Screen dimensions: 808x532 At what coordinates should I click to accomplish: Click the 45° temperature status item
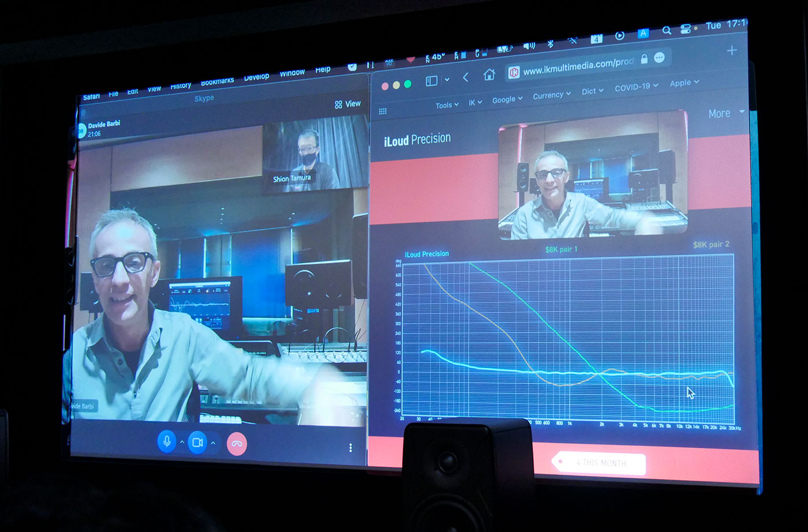pyautogui.click(x=435, y=57)
